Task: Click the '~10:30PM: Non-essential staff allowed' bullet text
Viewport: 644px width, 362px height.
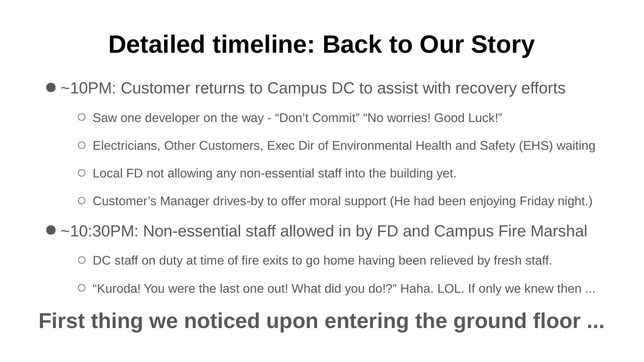Action: pyautogui.click(x=324, y=232)
